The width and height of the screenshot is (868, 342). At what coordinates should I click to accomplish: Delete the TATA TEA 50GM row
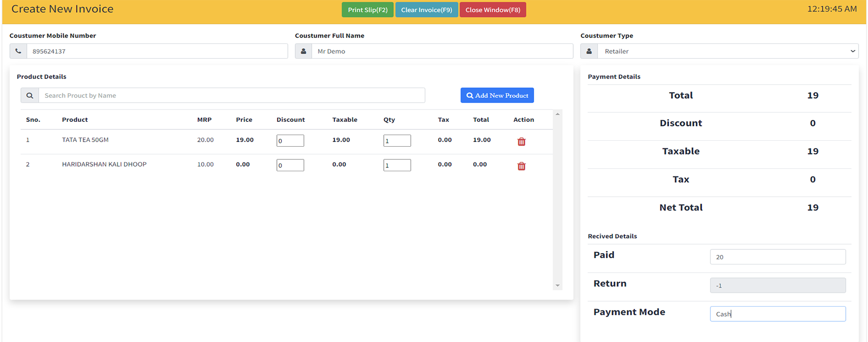coord(521,142)
